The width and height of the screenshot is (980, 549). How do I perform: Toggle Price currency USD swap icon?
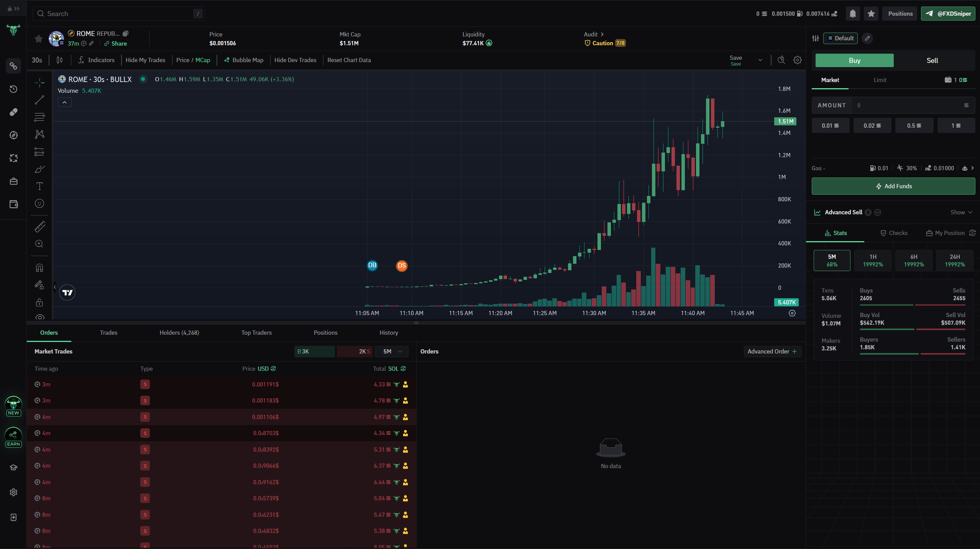click(273, 369)
